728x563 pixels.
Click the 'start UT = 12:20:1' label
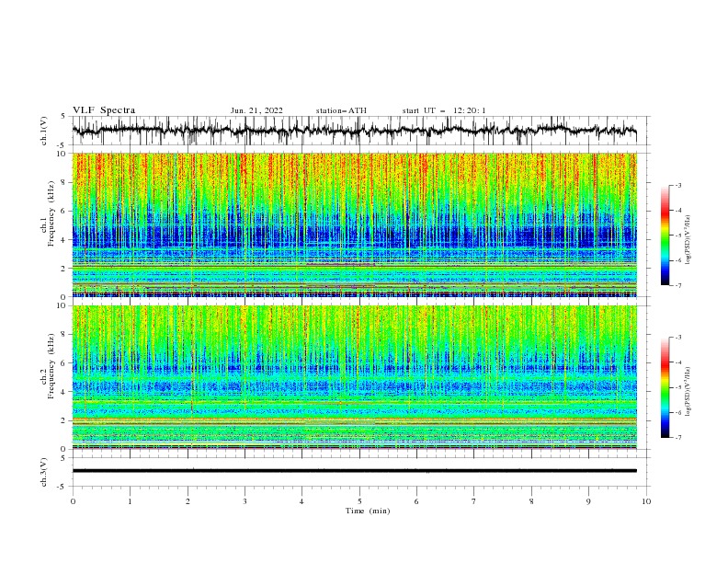point(444,110)
